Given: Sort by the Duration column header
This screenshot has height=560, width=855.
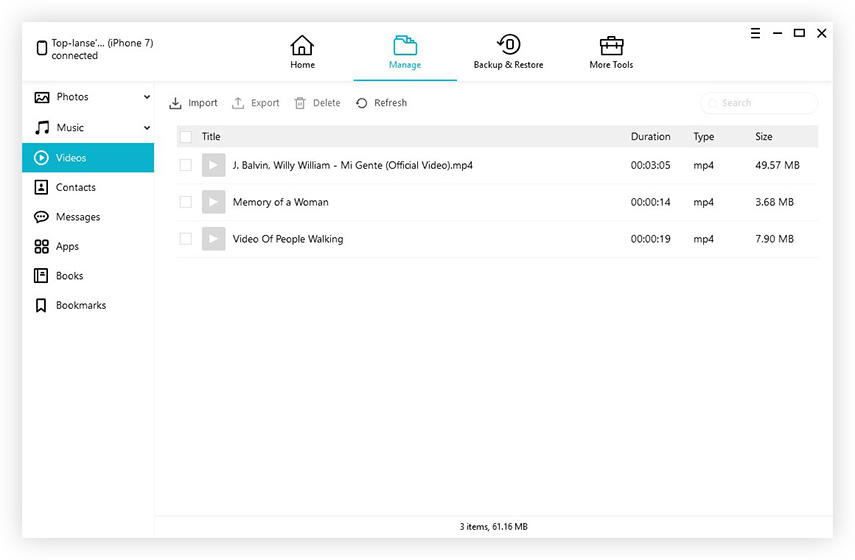Looking at the screenshot, I should [x=651, y=137].
